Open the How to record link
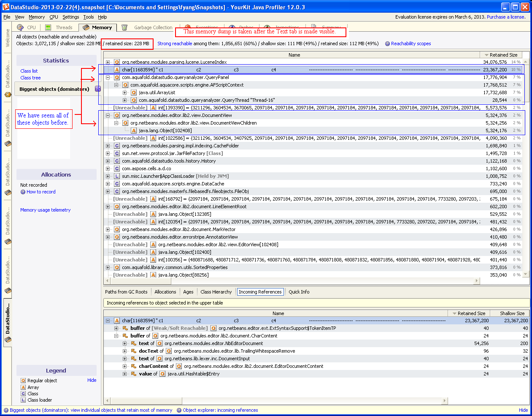This screenshot has width=532, height=416. pyautogui.click(x=41, y=192)
